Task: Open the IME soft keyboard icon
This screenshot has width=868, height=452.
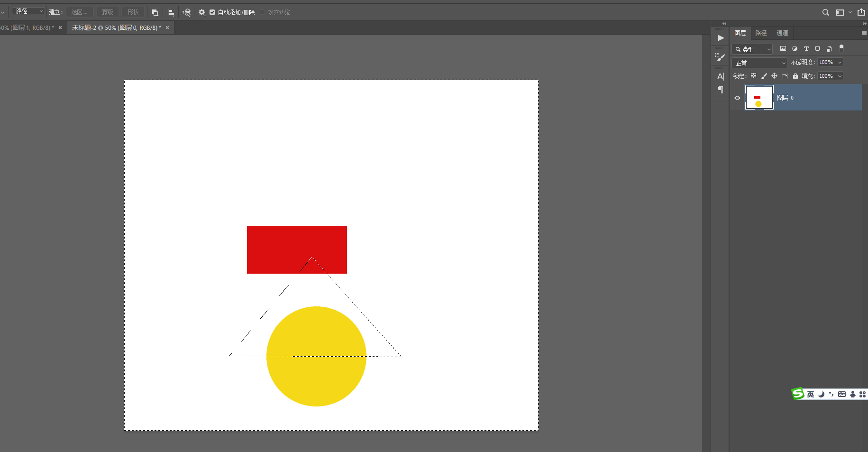Action: pyautogui.click(x=842, y=394)
